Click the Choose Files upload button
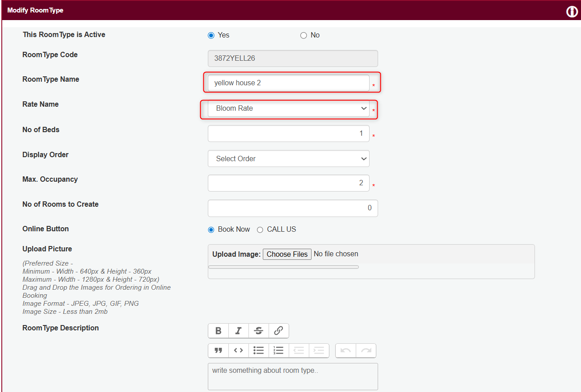 click(x=287, y=254)
